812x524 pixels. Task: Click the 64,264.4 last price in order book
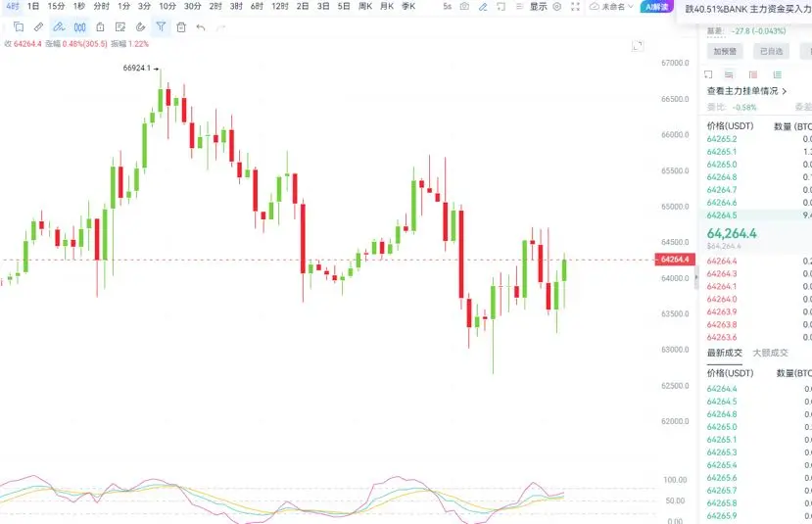[x=732, y=233]
